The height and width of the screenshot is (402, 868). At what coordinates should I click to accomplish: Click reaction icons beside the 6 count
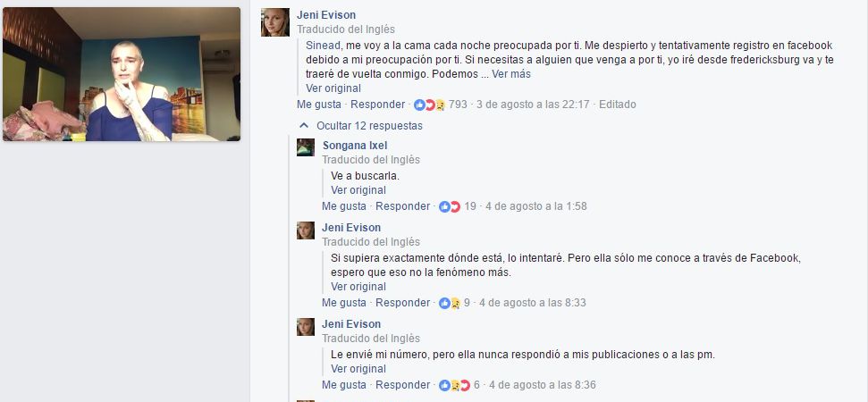tap(454, 385)
